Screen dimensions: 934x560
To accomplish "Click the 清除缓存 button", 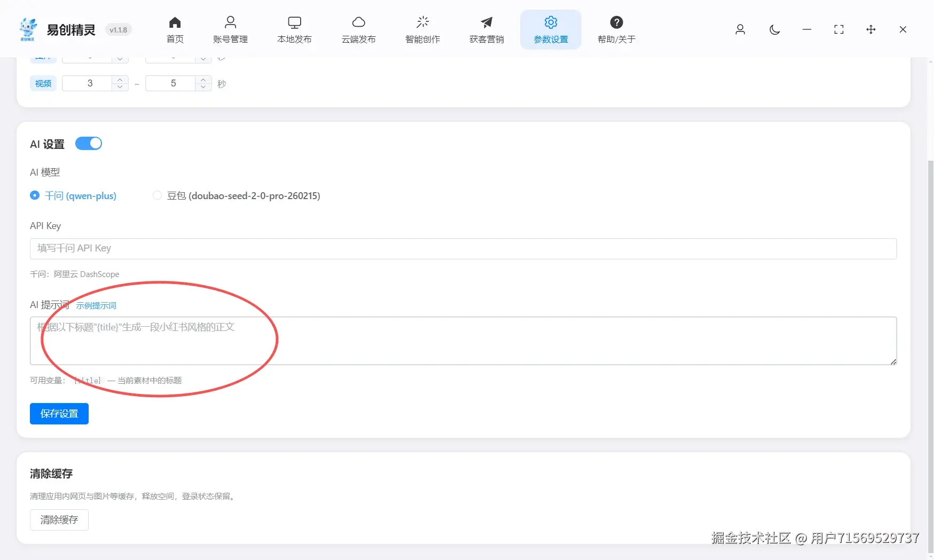I will click(x=59, y=520).
